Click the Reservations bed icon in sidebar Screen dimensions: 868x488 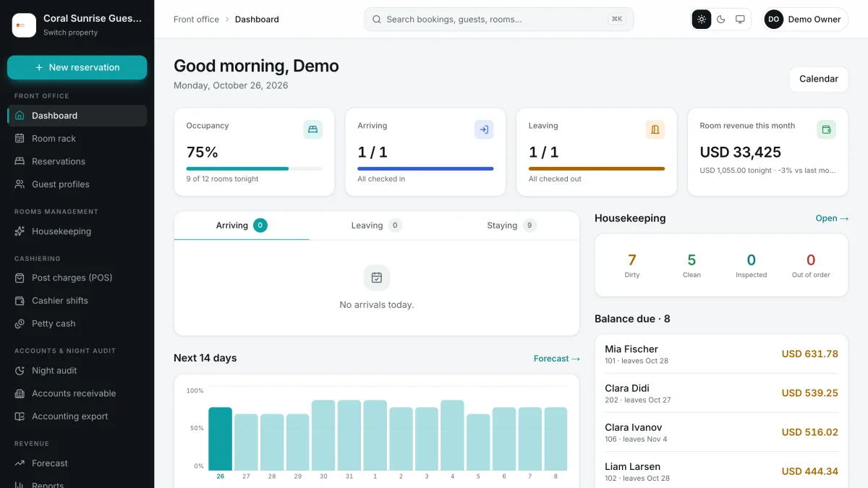coord(20,161)
